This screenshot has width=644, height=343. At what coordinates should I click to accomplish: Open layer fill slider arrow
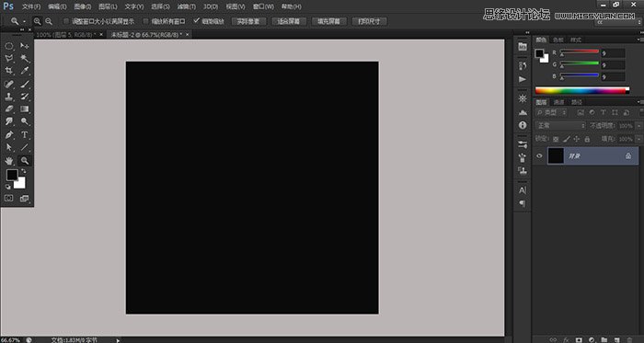(x=638, y=139)
